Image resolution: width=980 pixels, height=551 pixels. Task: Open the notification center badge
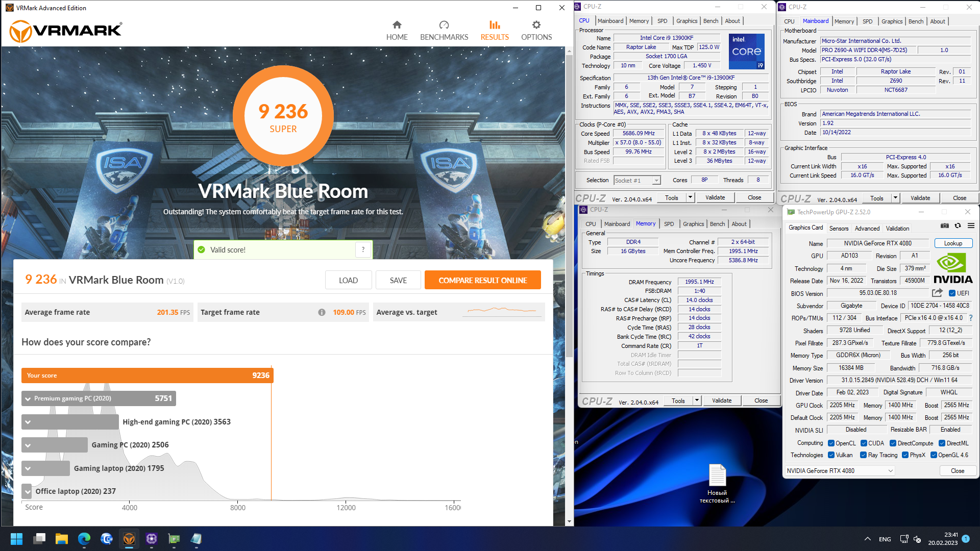tap(966, 538)
